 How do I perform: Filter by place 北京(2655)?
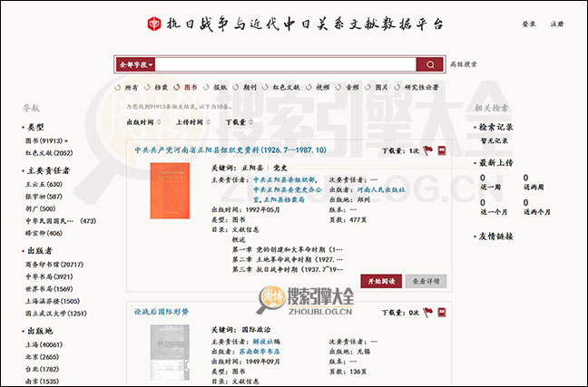coord(42,357)
